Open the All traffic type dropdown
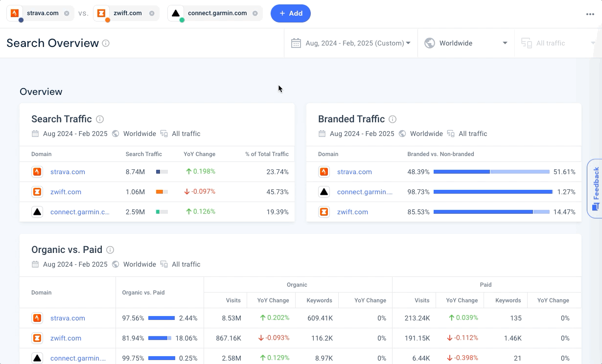 point(558,43)
